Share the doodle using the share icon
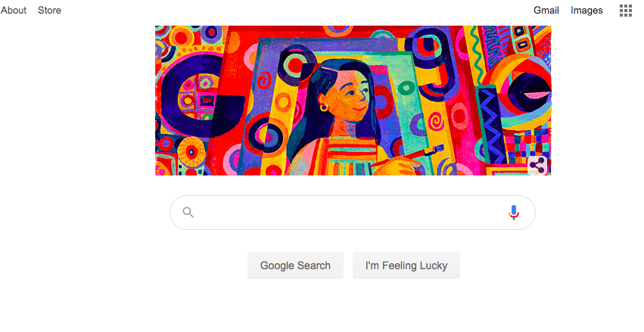The image size is (644, 332). tap(537, 166)
